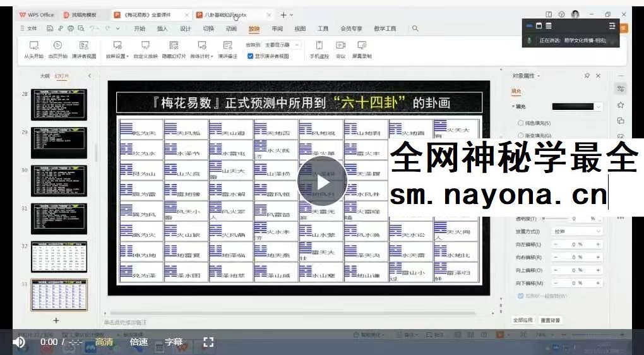Toggle fullscreen in the video player
This screenshot has width=644, height=355.
pyautogui.click(x=208, y=342)
